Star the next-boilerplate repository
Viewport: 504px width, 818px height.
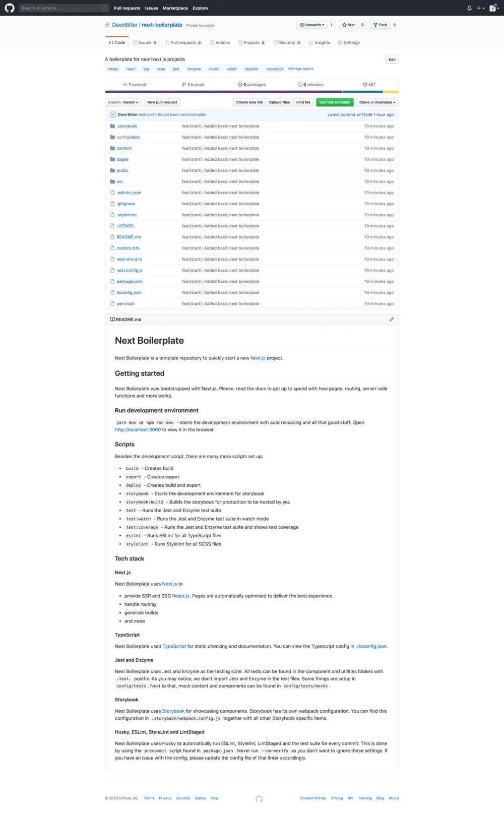[x=348, y=25]
